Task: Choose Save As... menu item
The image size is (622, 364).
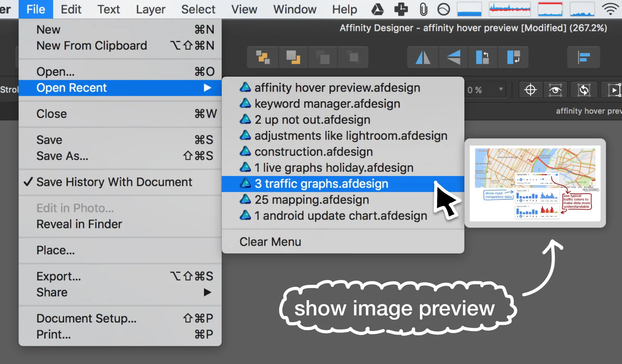Action: [120, 156]
